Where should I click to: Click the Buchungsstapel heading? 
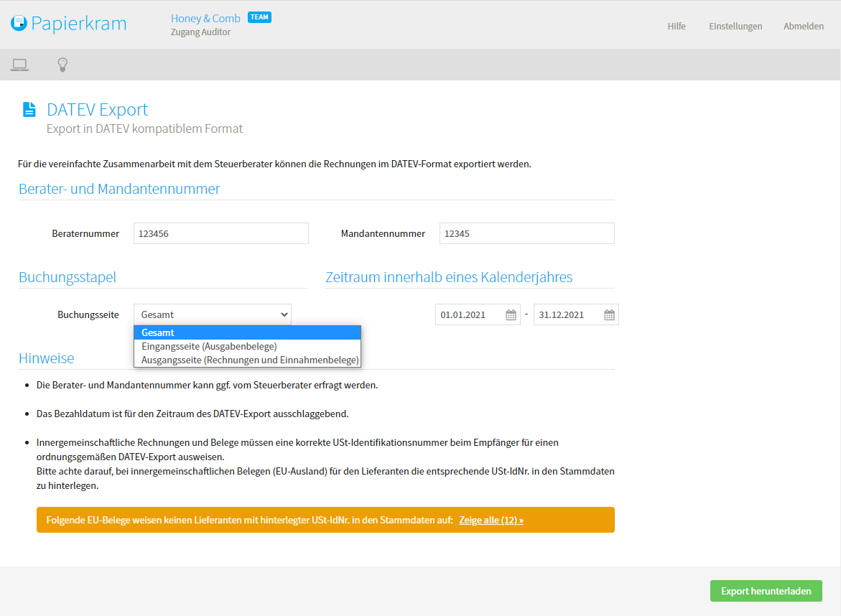(68, 277)
